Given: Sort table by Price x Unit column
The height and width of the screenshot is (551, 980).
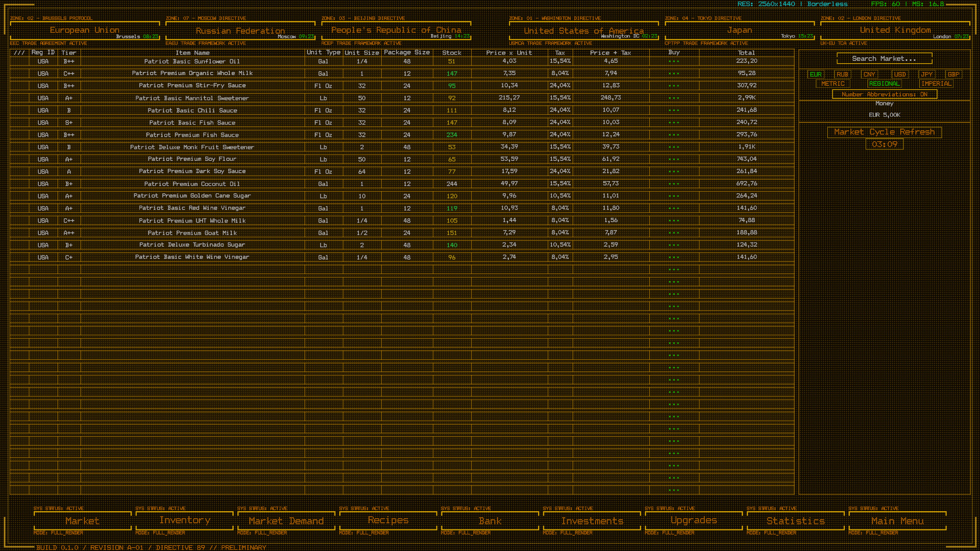Looking at the screenshot, I should pos(509,53).
